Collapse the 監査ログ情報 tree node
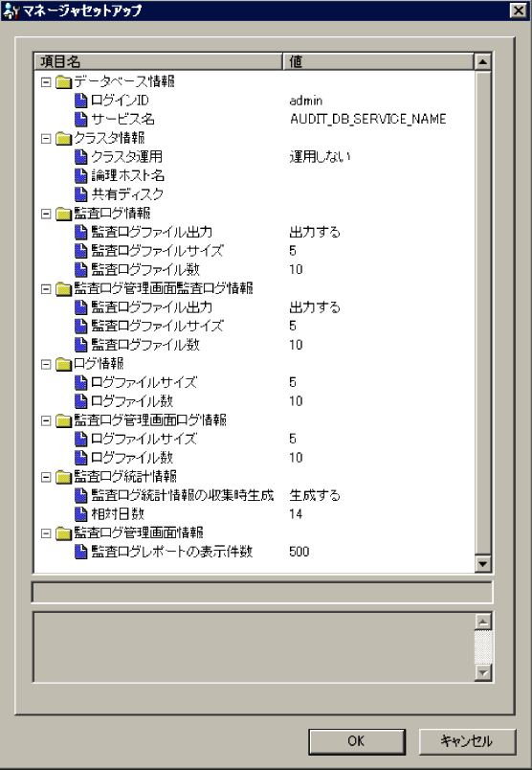 pyautogui.click(x=46, y=215)
